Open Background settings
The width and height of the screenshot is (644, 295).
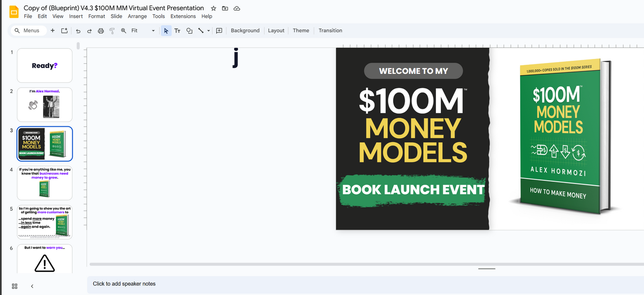click(245, 30)
